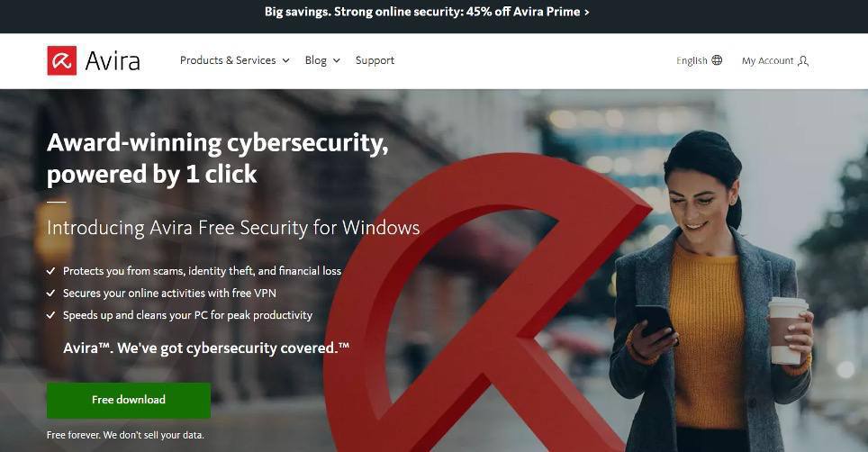Open the Products & Services menu

coord(228,60)
